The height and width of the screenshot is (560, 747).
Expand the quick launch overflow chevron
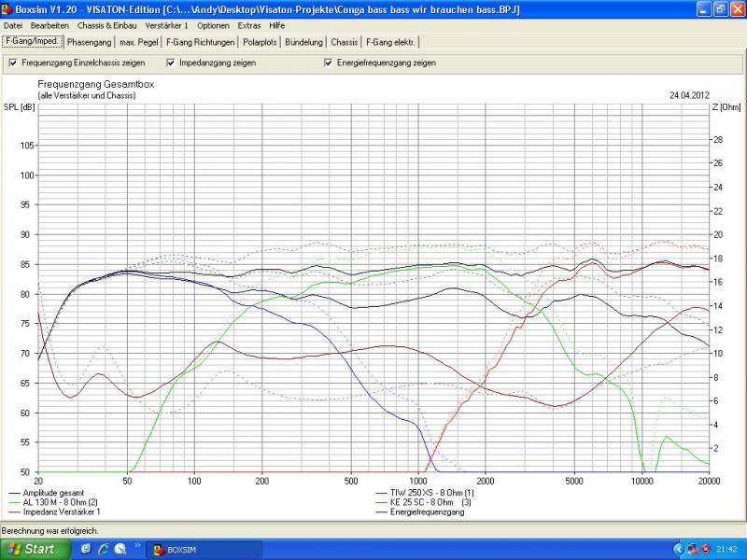[138, 546]
